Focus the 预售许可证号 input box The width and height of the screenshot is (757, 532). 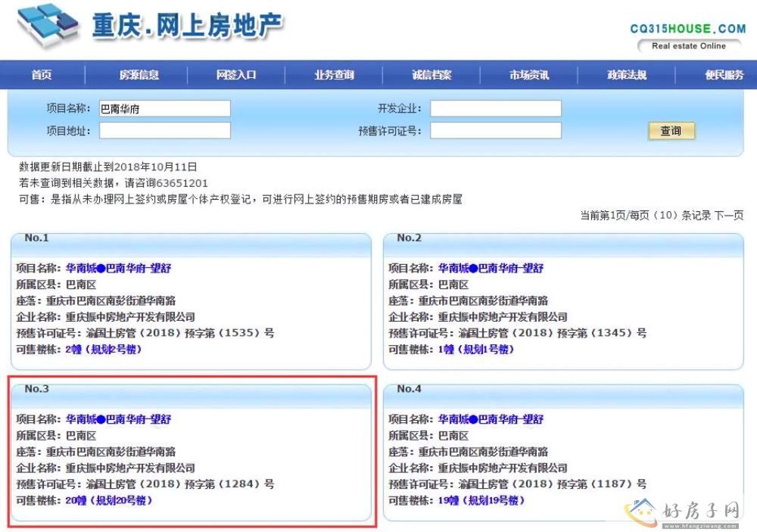coord(496,131)
